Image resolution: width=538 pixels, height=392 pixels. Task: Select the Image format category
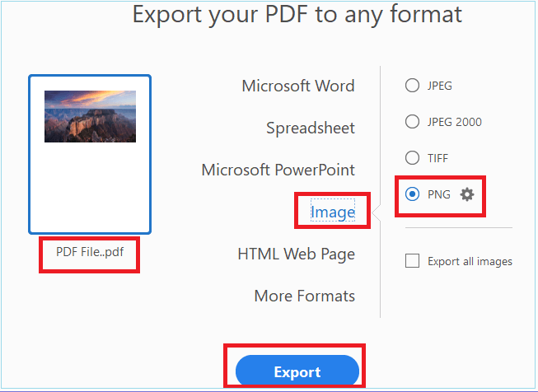click(333, 212)
